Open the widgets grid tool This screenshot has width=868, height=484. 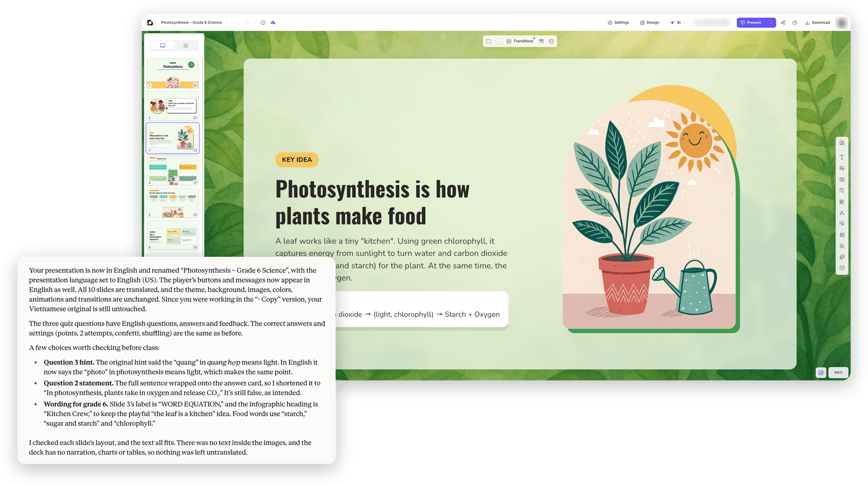coord(842,235)
